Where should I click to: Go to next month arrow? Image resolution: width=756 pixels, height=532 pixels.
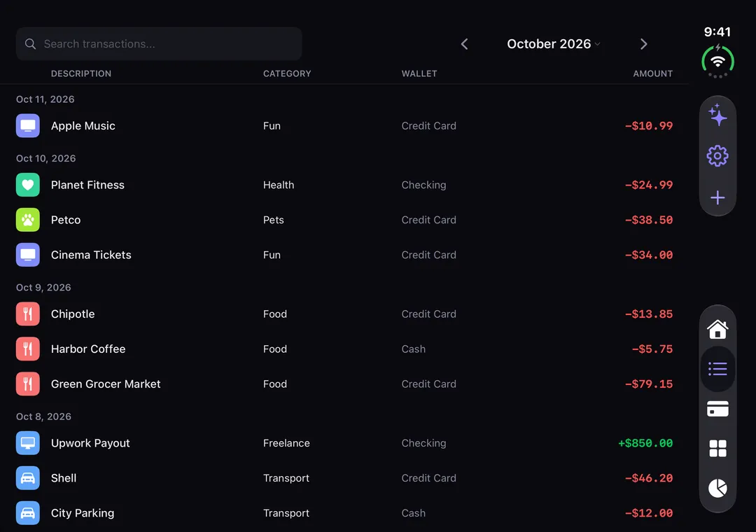644,44
